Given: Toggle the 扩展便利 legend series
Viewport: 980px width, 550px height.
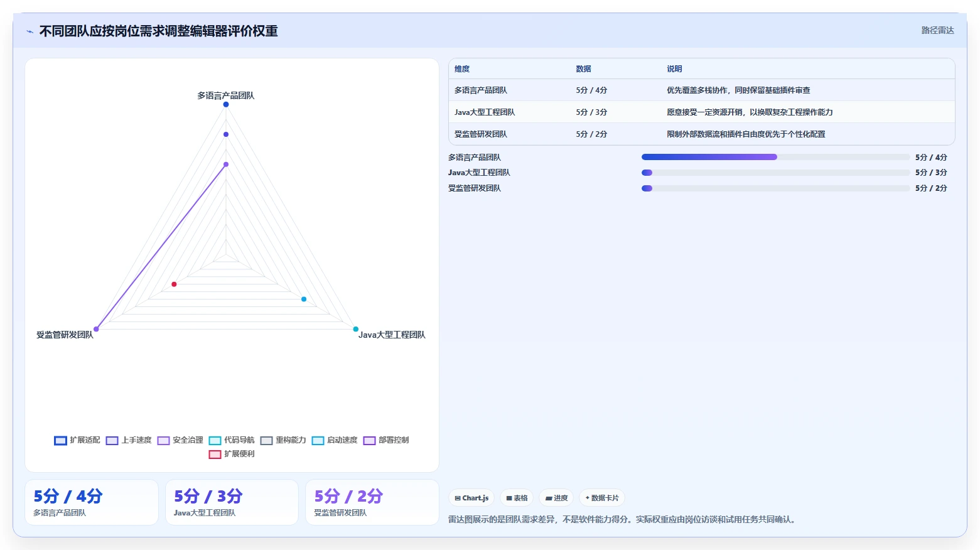Looking at the screenshot, I should pos(232,454).
